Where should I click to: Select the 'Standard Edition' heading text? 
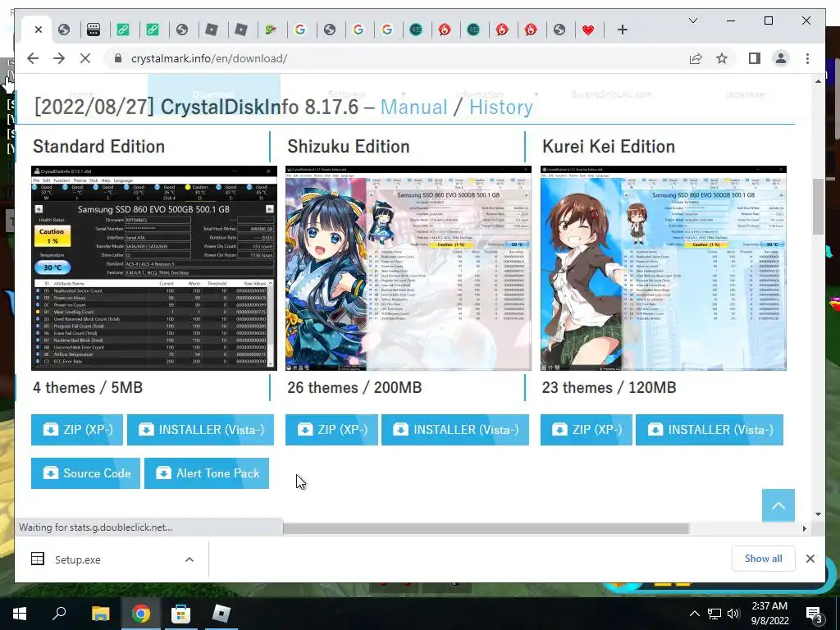(x=99, y=146)
